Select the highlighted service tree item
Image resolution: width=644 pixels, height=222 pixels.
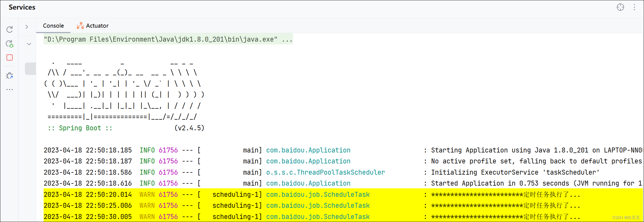[x=30, y=69]
